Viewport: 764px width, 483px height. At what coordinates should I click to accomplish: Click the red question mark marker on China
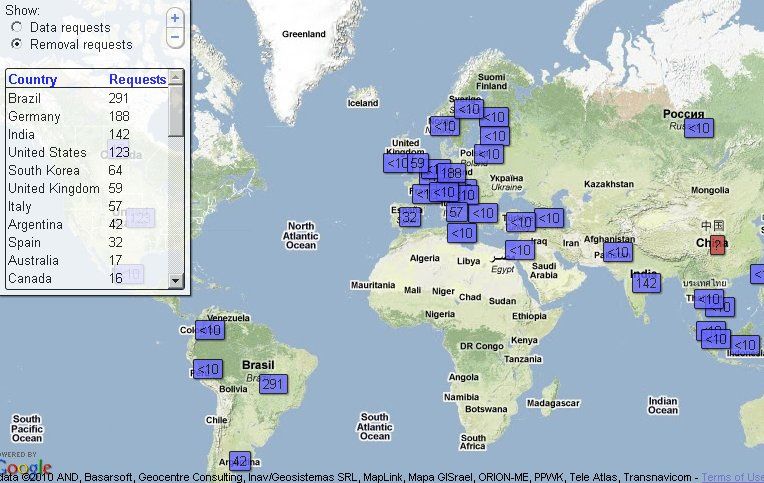pos(717,245)
